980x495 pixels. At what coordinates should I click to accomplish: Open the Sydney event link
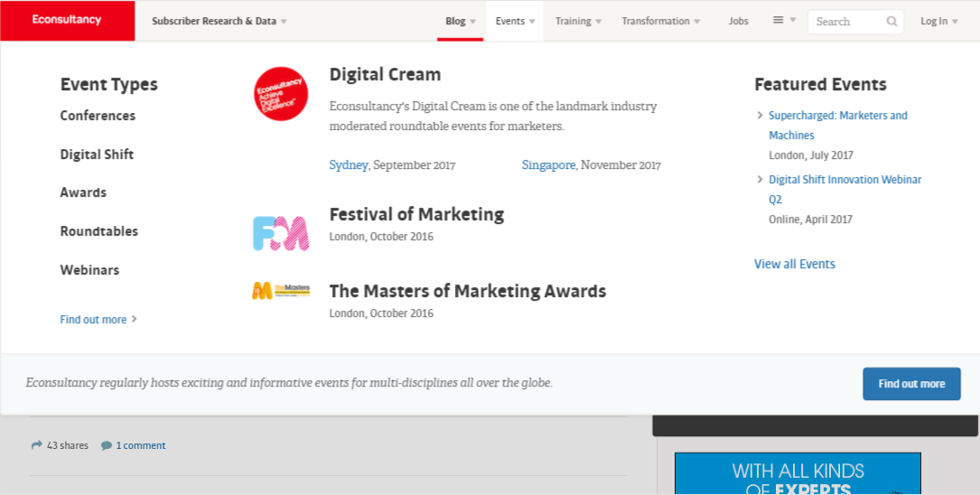pyautogui.click(x=348, y=165)
